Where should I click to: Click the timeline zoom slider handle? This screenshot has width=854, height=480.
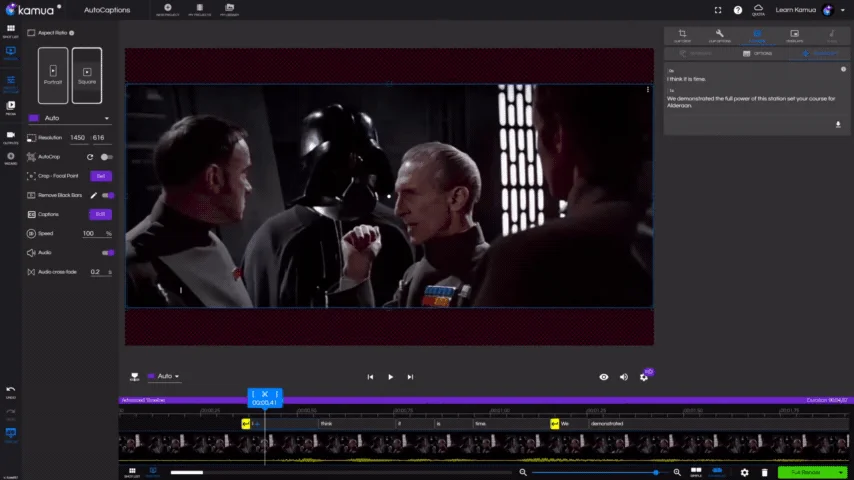pos(656,472)
